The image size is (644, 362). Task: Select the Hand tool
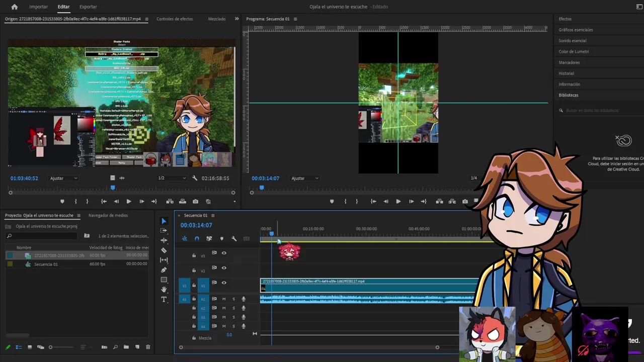pos(164,290)
